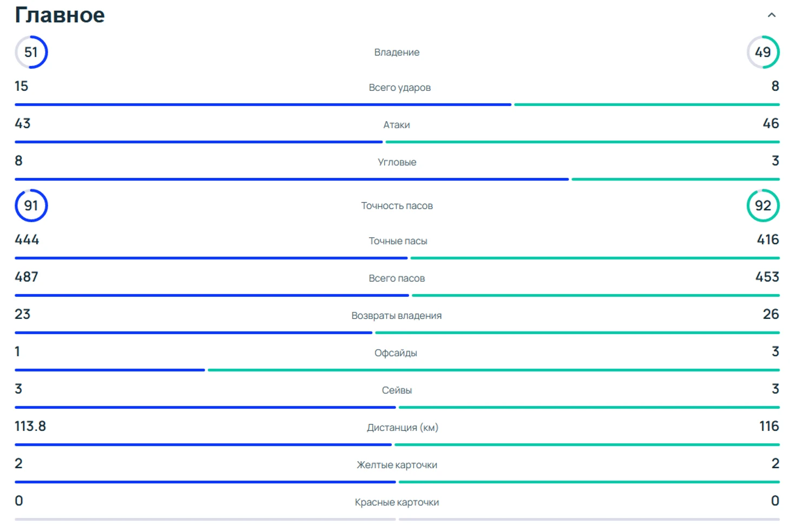
Task: Click the Всего пасов value 453
Action: point(767,277)
